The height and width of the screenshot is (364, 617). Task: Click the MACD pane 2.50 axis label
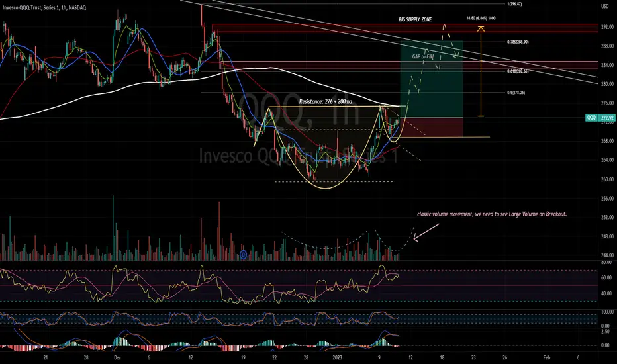[x=606, y=332]
